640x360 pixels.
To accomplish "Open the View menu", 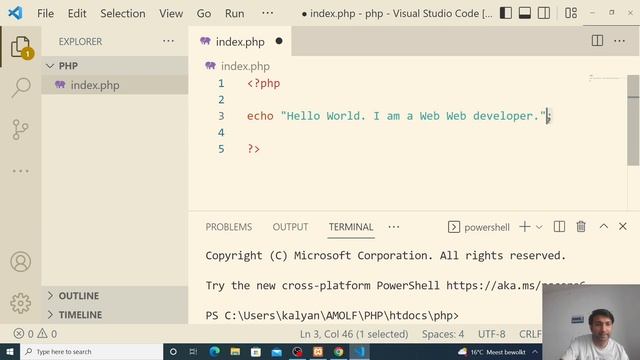I will pos(171,13).
